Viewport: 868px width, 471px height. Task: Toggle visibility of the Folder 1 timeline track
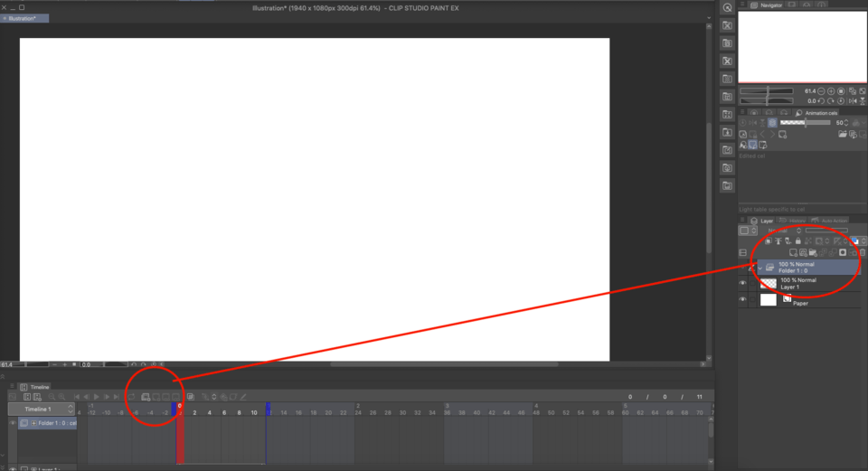12,423
